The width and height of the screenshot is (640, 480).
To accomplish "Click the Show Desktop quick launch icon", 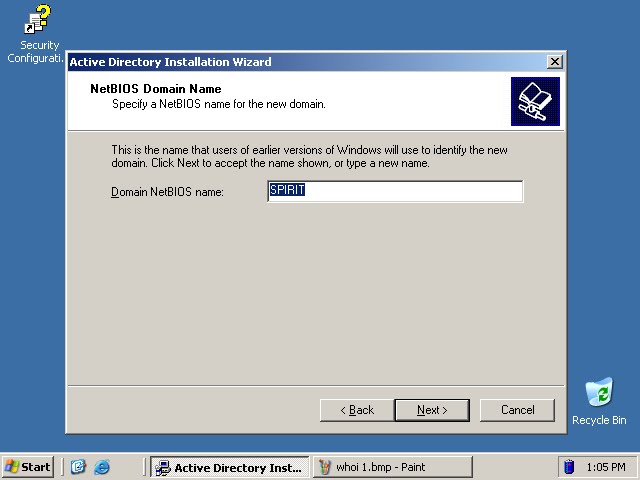I will click(x=78, y=467).
